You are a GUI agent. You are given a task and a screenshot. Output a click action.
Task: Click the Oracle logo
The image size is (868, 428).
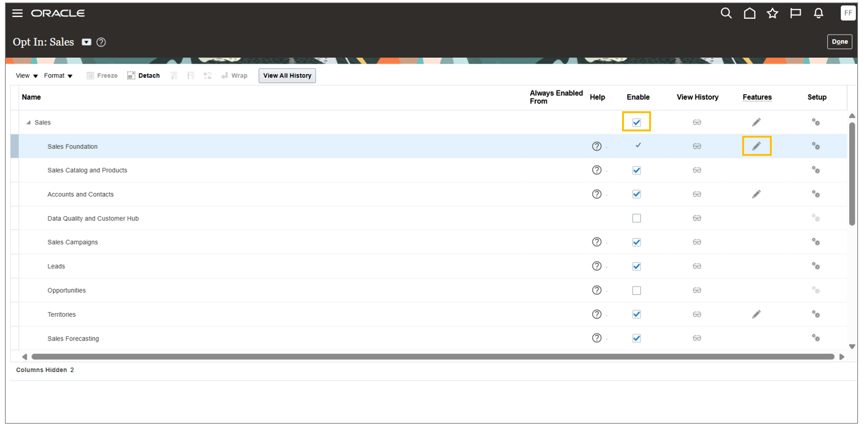[58, 13]
